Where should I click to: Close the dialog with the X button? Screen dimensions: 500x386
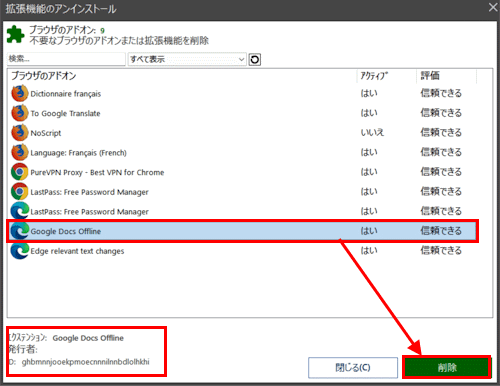pyautogui.click(x=493, y=8)
